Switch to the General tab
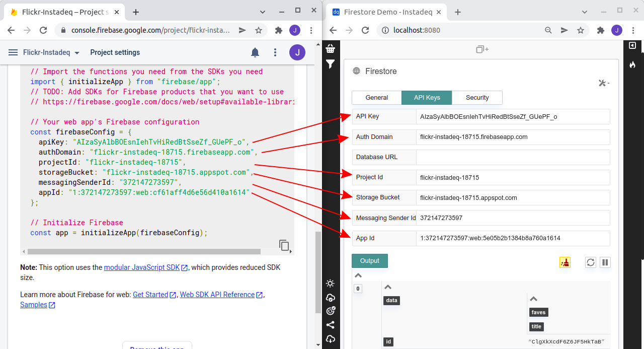 tap(377, 98)
